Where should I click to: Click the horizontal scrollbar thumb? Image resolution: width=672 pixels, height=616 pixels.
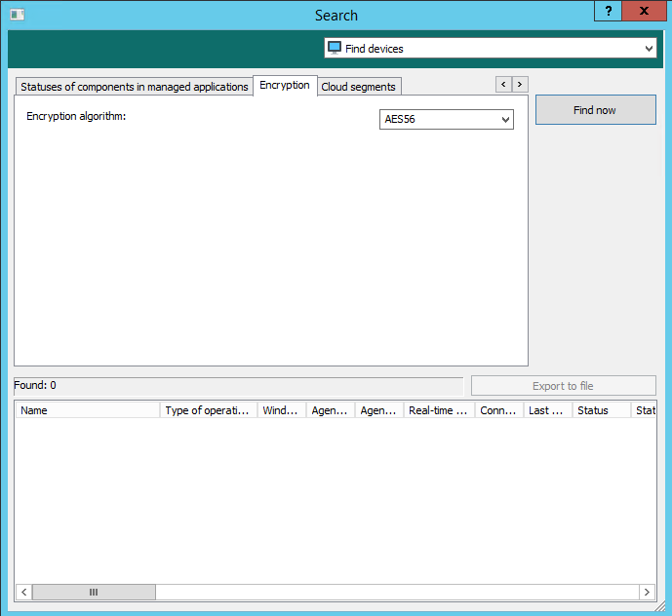click(x=94, y=592)
